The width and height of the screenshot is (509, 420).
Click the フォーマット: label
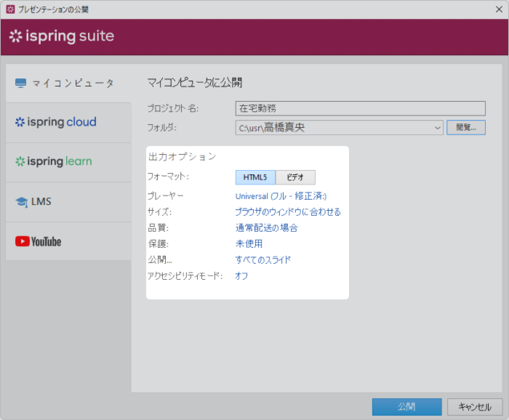[x=168, y=177]
